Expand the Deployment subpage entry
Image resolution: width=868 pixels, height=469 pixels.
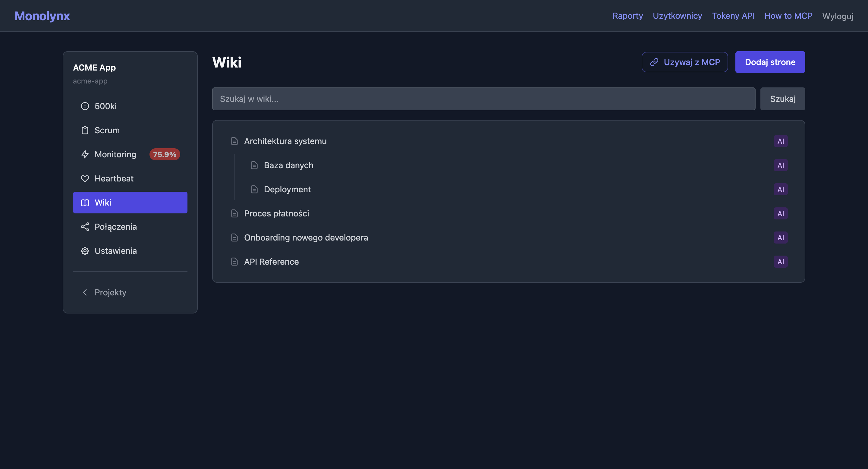click(287, 189)
